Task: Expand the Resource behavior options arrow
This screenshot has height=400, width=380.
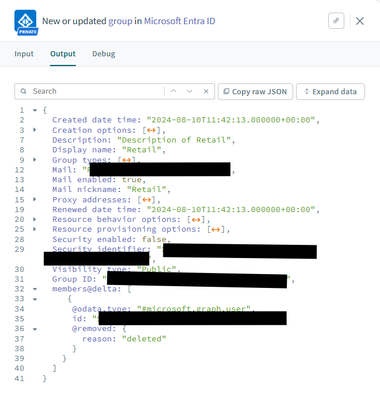Action: click(x=35, y=219)
